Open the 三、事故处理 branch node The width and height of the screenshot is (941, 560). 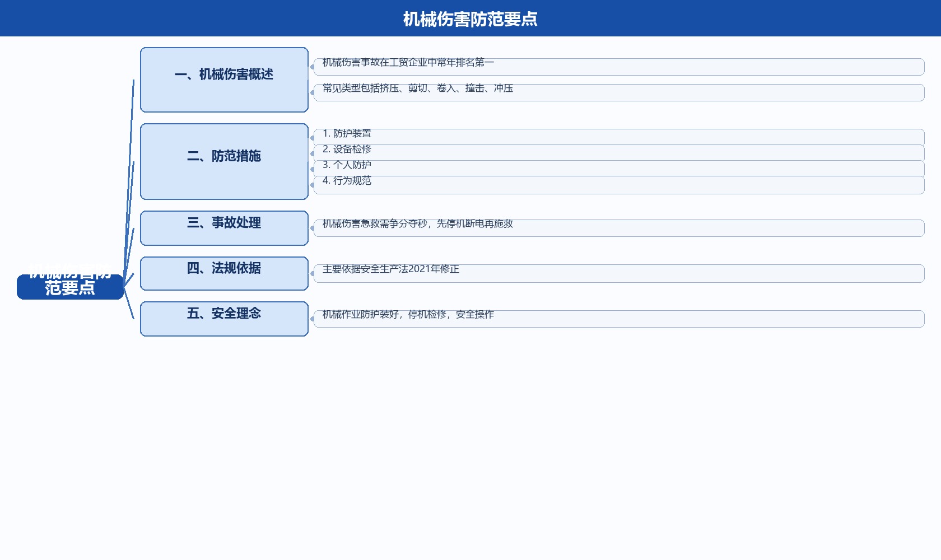coord(224,228)
